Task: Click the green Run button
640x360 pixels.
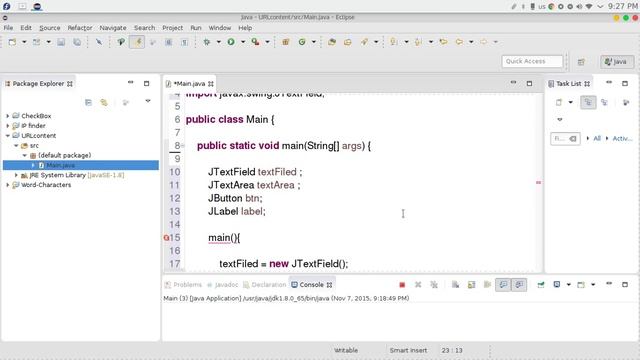Action: (x=231, y=42)
